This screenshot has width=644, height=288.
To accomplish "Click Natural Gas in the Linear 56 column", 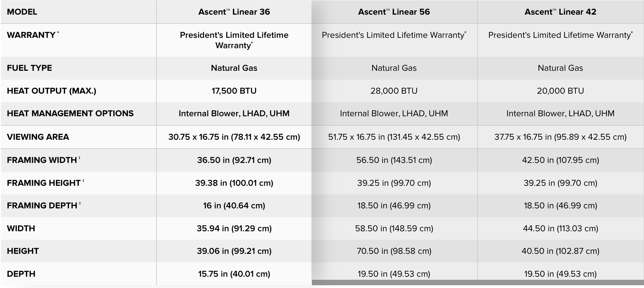I will pyautogui.click(x=394, y=68).
